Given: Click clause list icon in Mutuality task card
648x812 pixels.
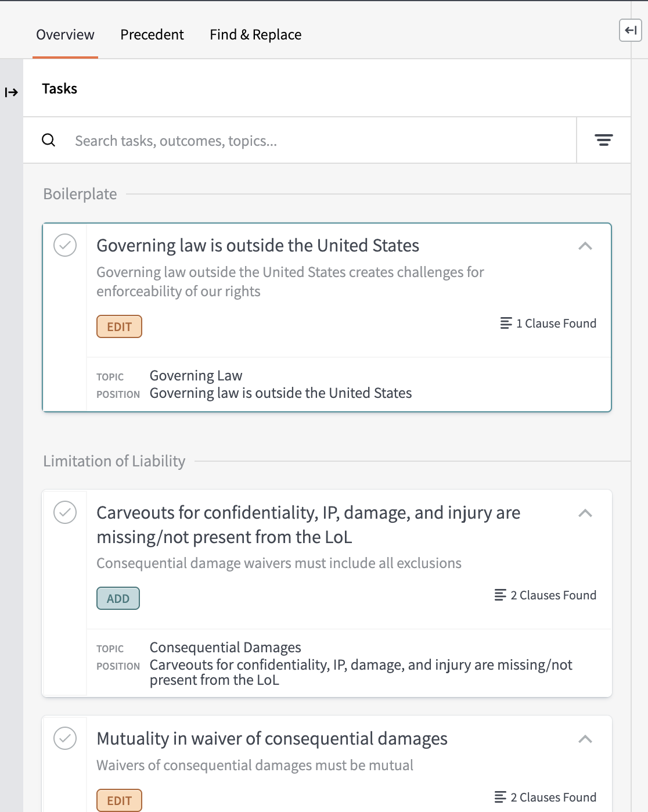Looking at the screenshot, I should (x=500, y=797).
